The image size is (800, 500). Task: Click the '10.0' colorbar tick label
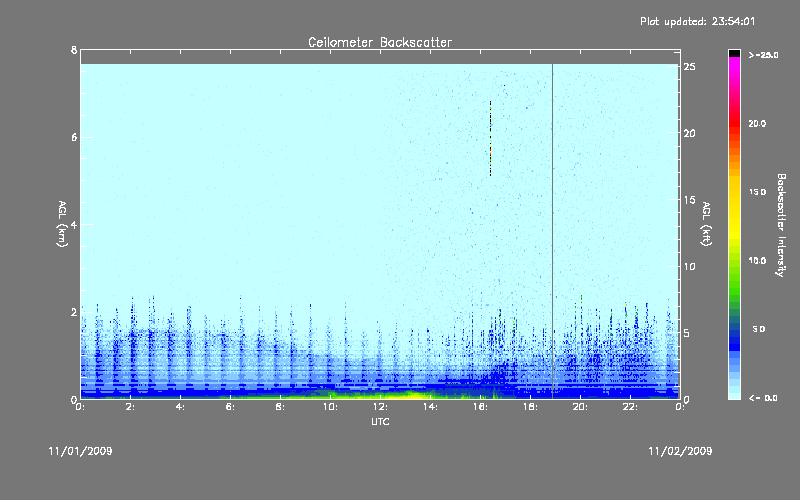pos(757,261)
